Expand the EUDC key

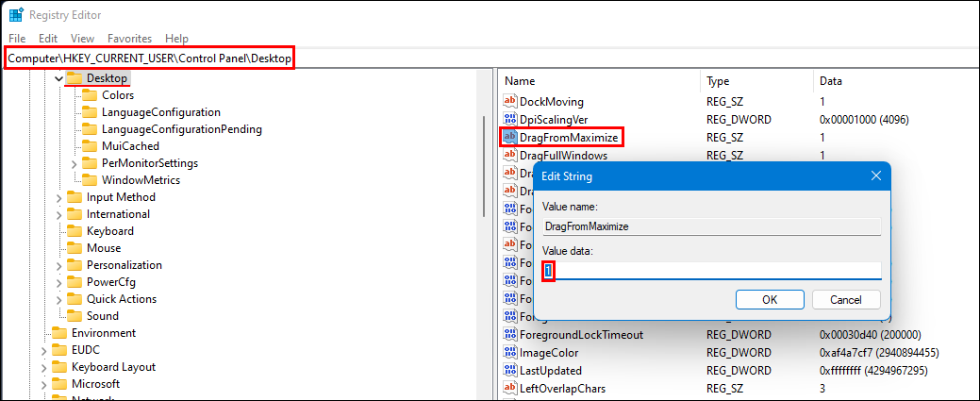[x=43, y=350]
